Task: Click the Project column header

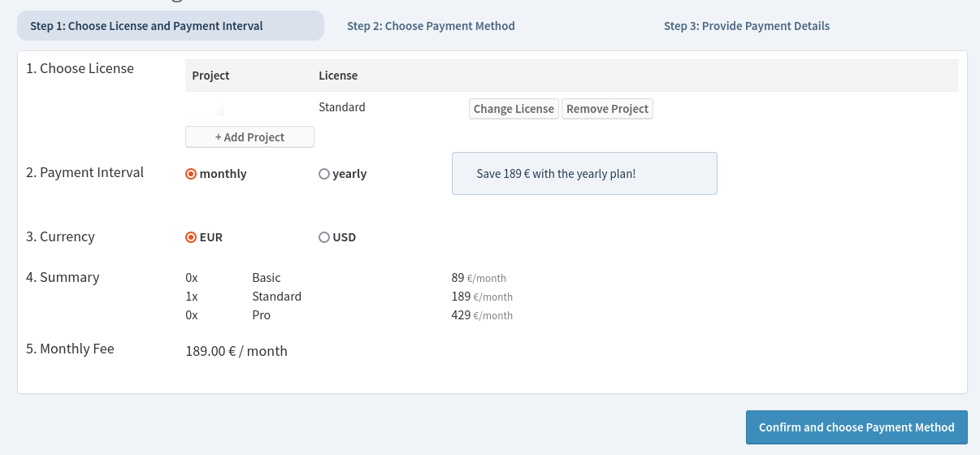Action: pyautogui.click(x=210, y=76)
